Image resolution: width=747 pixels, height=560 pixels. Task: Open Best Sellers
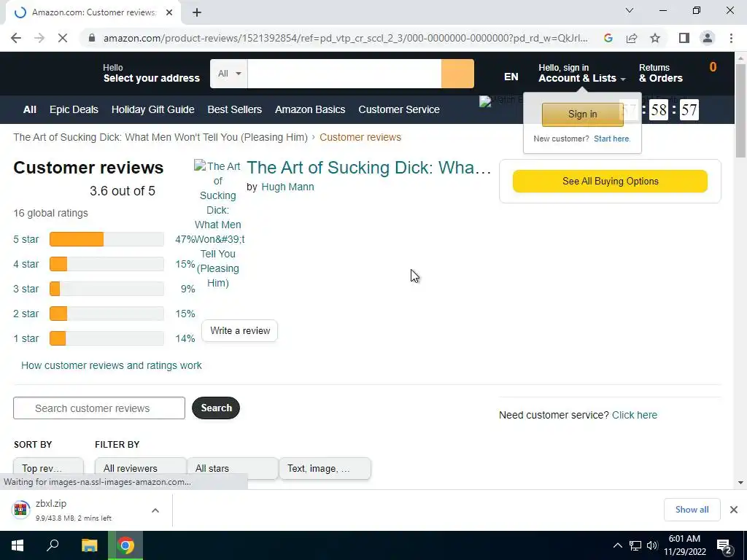coord(234,109)
